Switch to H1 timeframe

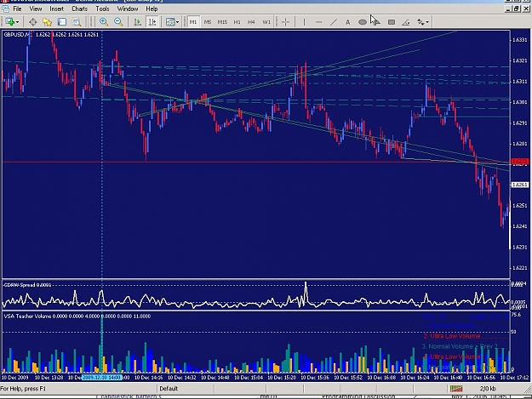pos(237,22)
